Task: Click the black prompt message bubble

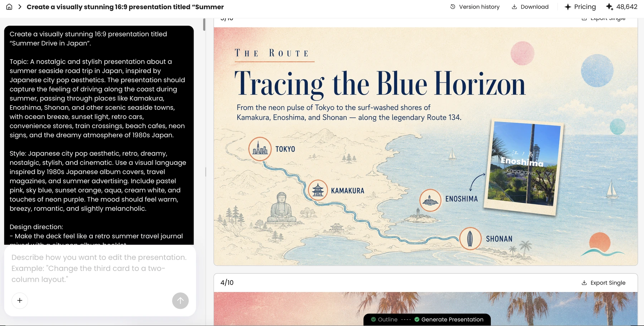Action: pos(99,135)
